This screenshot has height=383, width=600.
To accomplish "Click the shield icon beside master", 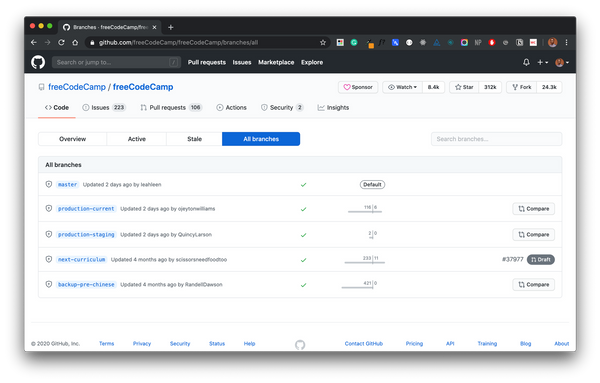I will 49,184.
